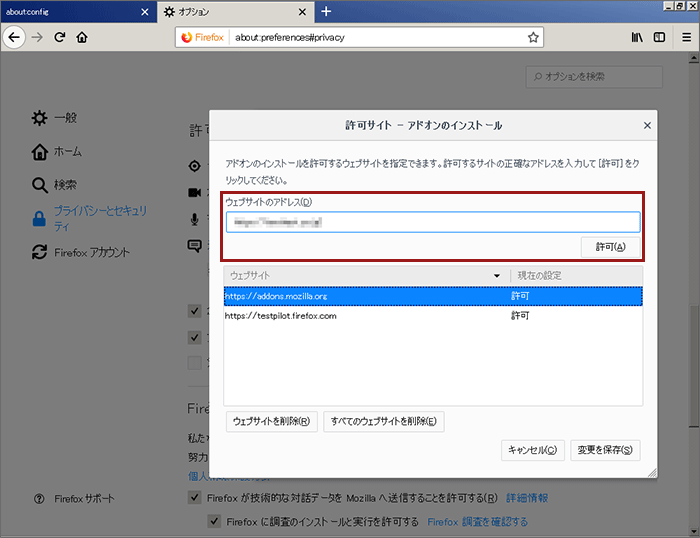Open the Firefox アカウント category
Viewport: 700px width, 538px height.
point(81,252)
